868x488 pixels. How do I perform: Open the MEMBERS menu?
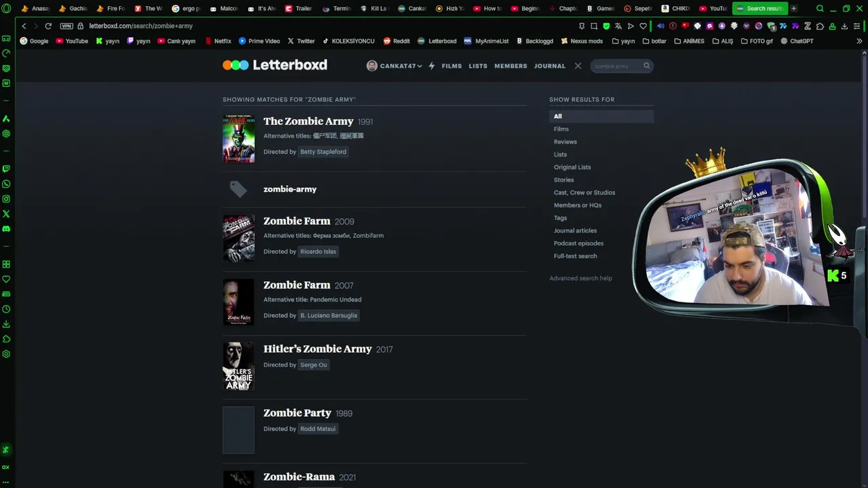pos(511,66)
